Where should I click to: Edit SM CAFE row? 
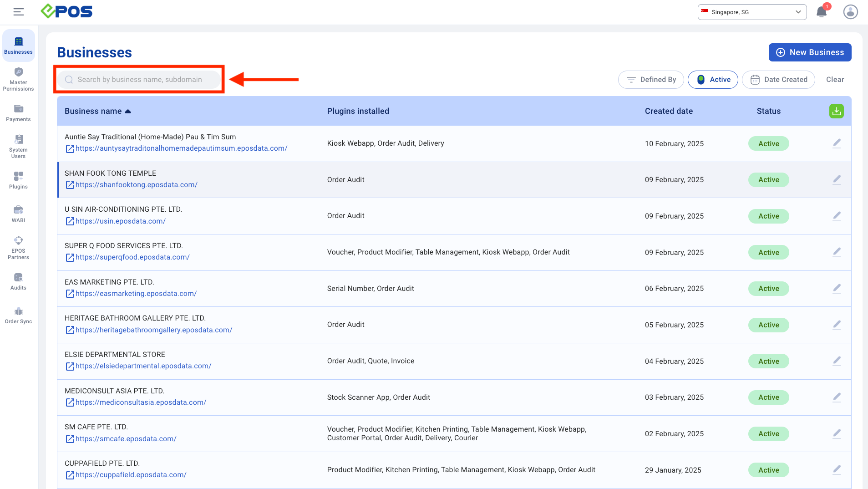[x=837, y=434]
